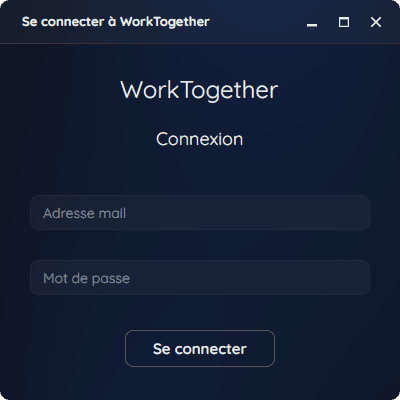Select the email address text box

(200, 213)
